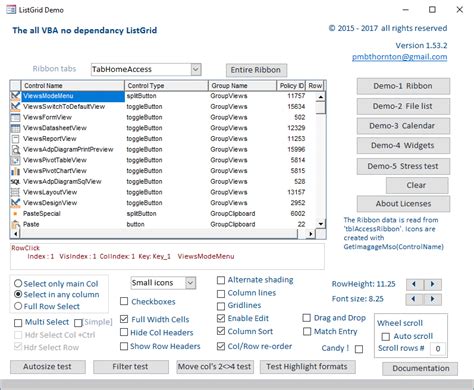
Task: Click the ViewsLayoutView row icon
Action: [15, 192]
